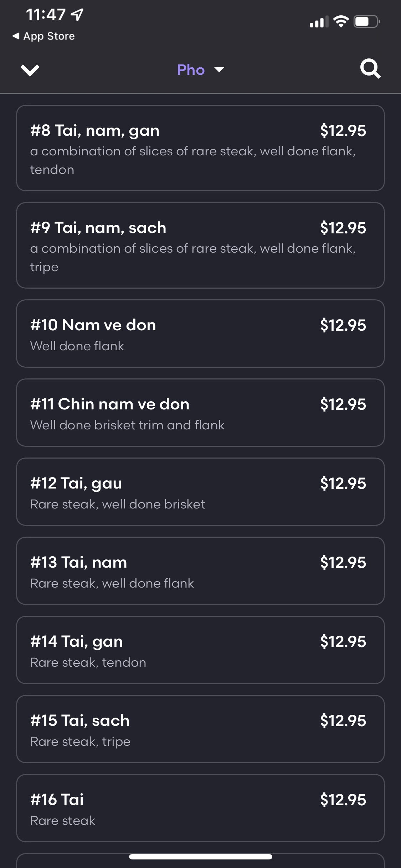Tap the battery status icon

366,22
